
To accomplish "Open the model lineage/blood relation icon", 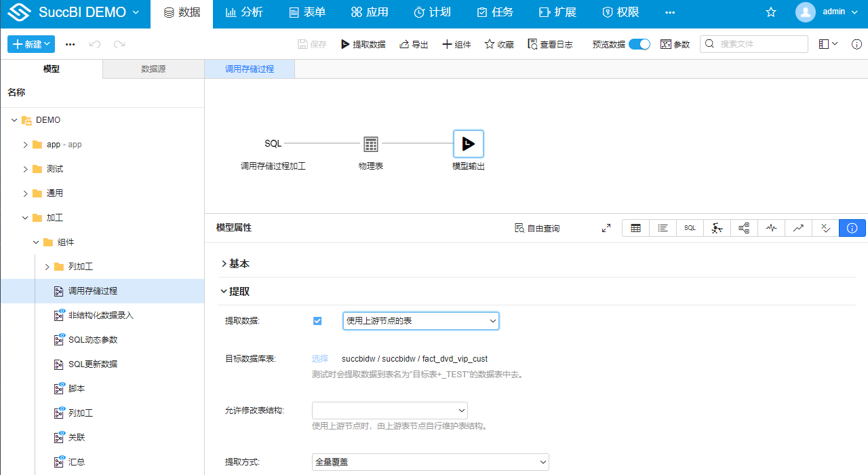I will click(x=744, y=228).
